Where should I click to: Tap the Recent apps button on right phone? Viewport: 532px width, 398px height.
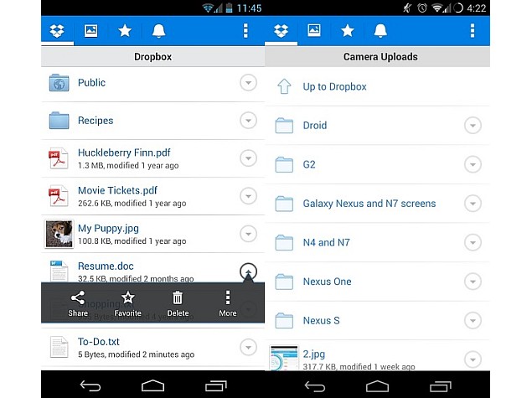point(441,386)
